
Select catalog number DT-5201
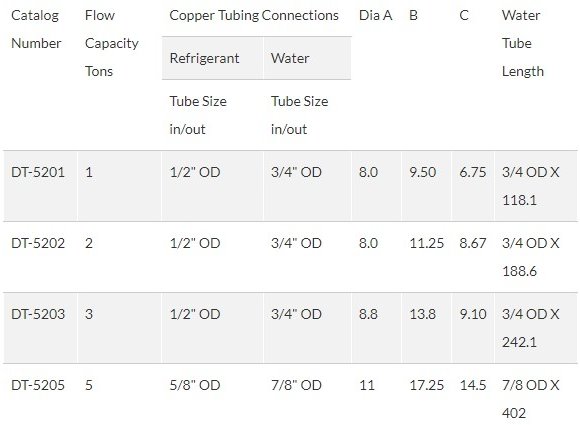tap(38, 172)
